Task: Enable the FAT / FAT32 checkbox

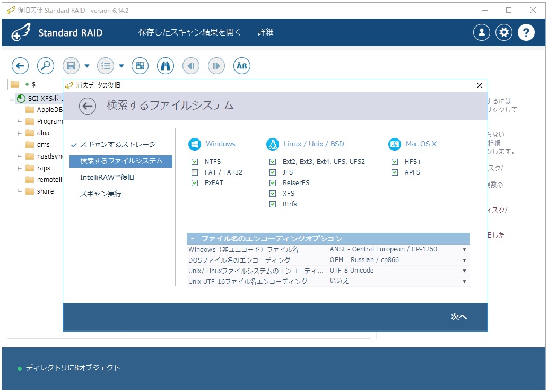Action: click(195, 172)
